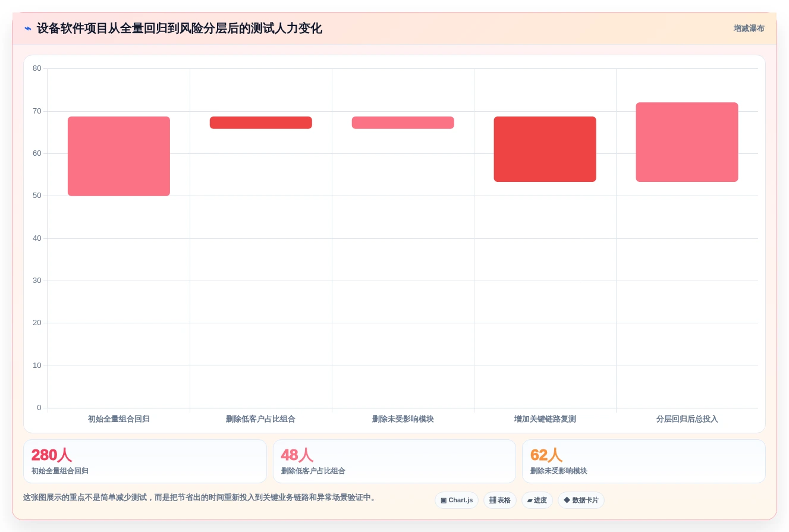Click the 删除未受影响模块 caption under 62人
789x532 pixels.
(x=559, y=471)
